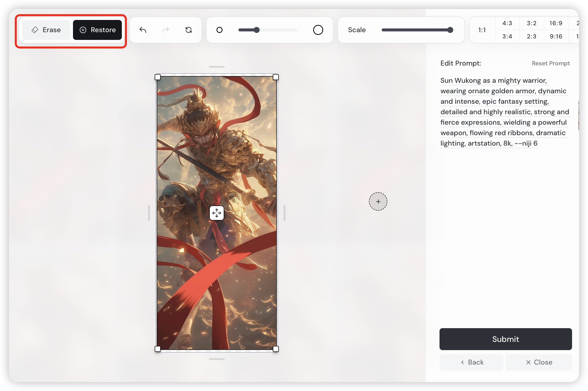Click the bottom-right image corner handle

(x=276, y=349)
